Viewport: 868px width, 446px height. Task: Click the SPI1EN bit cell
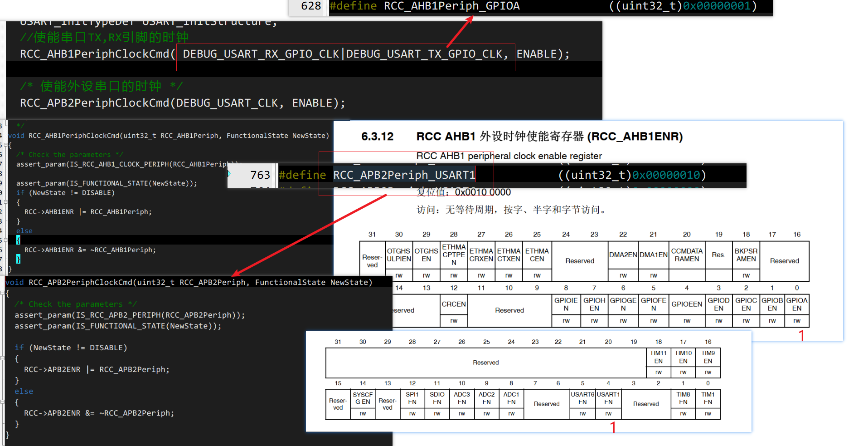(x=412, y=398)
